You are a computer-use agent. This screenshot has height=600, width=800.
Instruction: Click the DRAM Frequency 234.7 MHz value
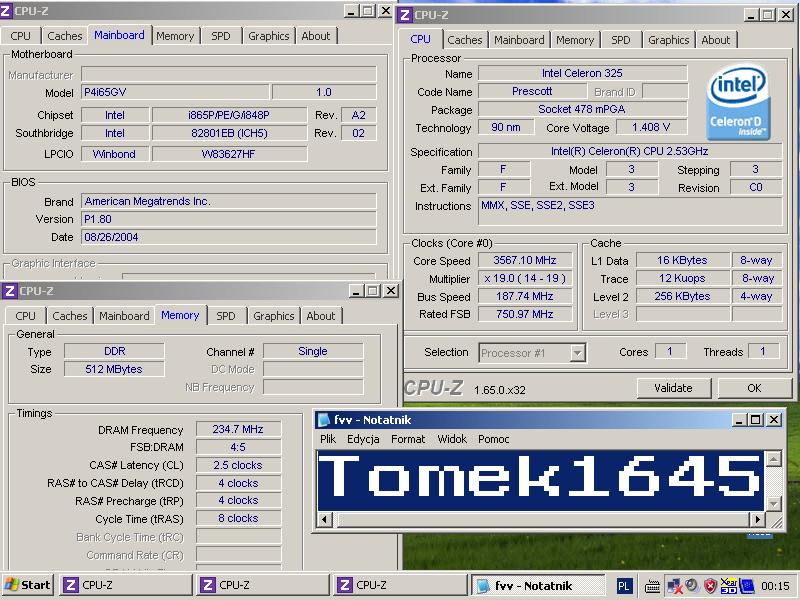click(238, 430)
